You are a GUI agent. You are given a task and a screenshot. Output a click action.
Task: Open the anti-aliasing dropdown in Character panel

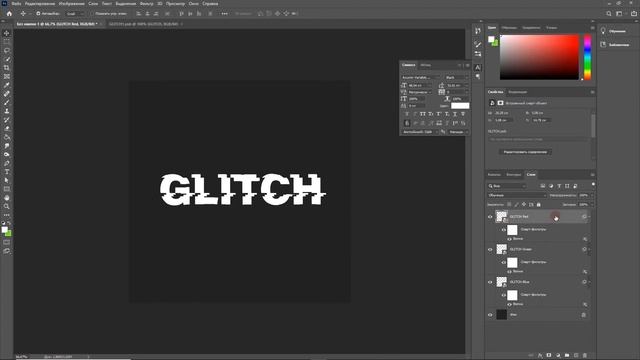458,132
